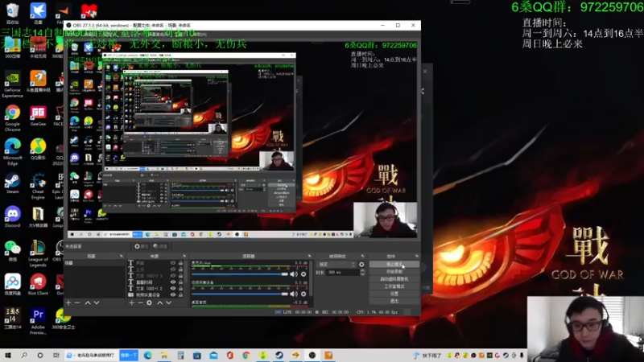Open the Scenes dock options icon

[x=122, y=256]
